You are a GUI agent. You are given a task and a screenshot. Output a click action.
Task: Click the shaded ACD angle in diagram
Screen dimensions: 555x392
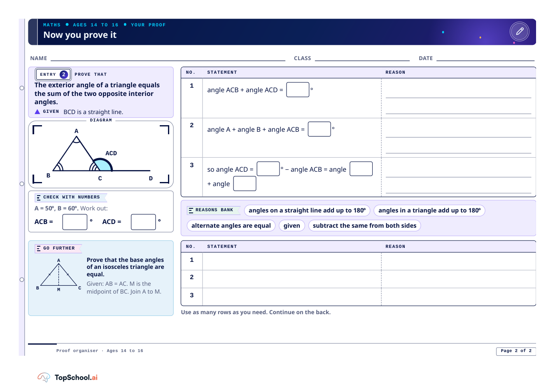[102, 166]
